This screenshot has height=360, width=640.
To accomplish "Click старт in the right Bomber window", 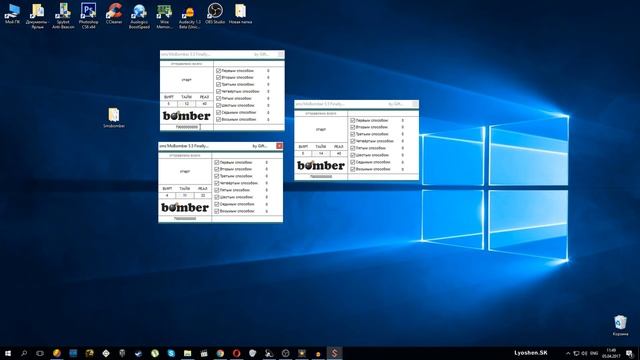I will [321, 130].
